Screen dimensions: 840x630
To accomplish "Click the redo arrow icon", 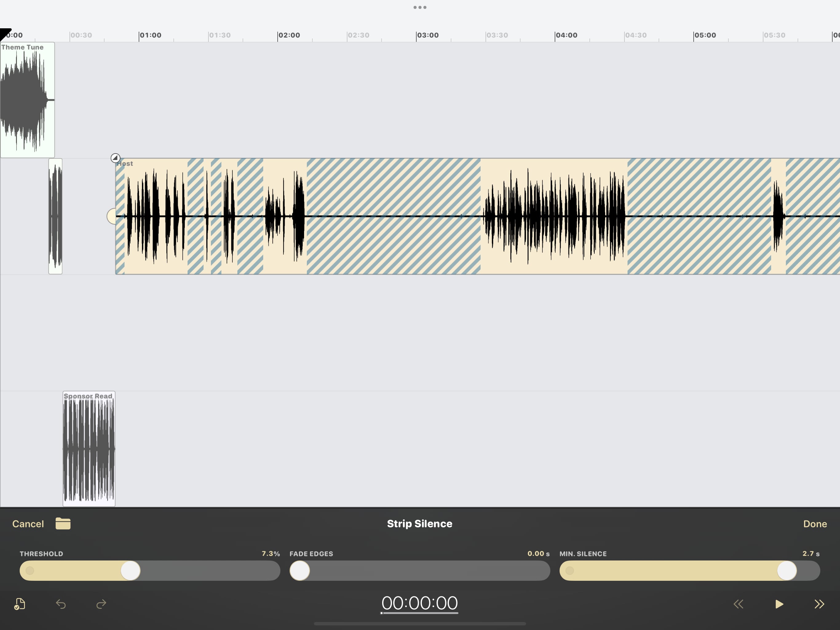I will pos(101,604).
